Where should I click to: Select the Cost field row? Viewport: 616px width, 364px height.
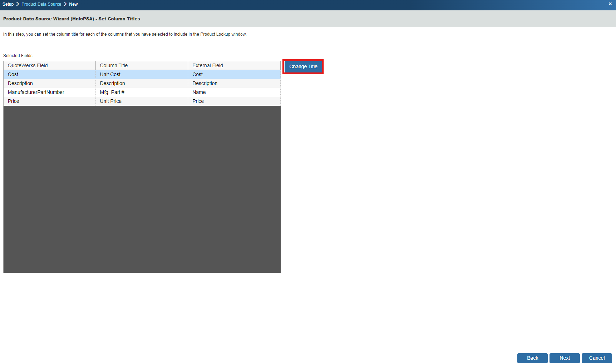[x=13, y=74]
